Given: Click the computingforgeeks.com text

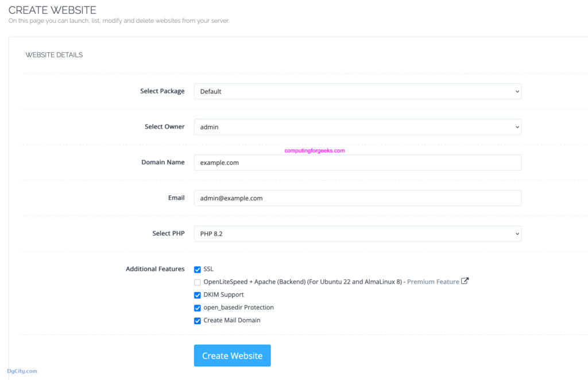Looking at the screenshot, I should 315,150.
